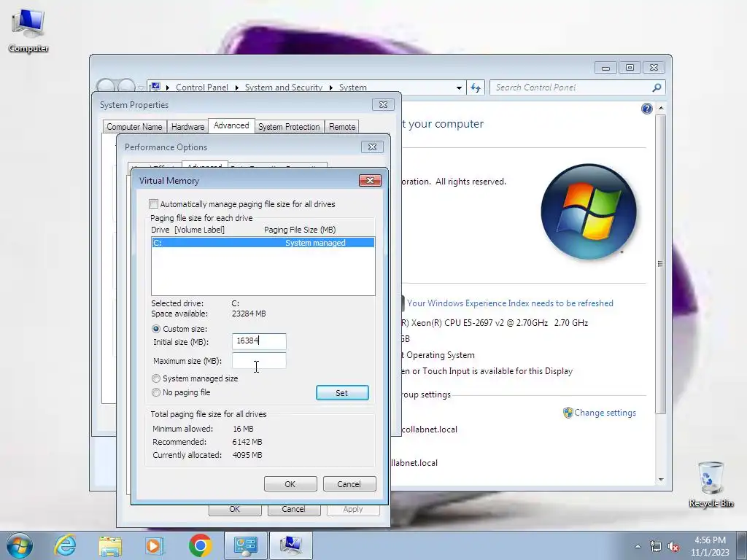Screen dimensions: 747x560
Task: Click the Maximum size (MB) field
Action: pos(259,360)
